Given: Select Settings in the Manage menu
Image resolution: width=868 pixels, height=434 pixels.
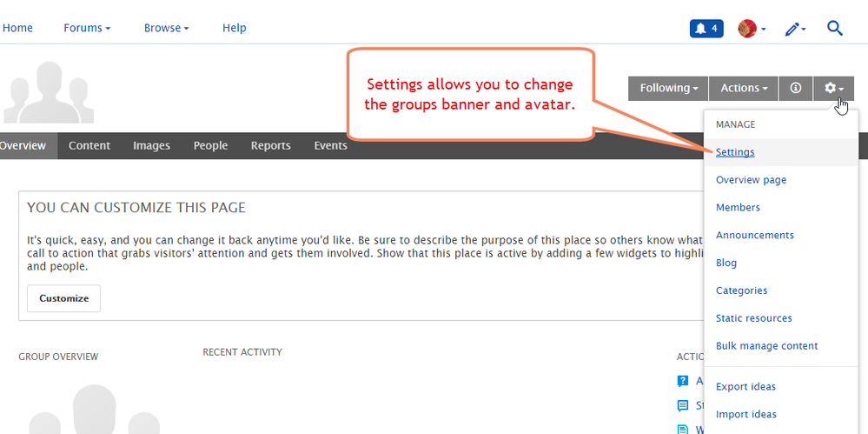Looking at the screenshot, I should (x=735, y=152).
